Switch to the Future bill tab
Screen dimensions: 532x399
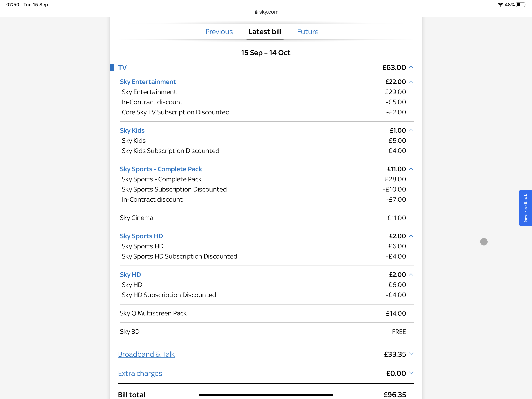308,32
